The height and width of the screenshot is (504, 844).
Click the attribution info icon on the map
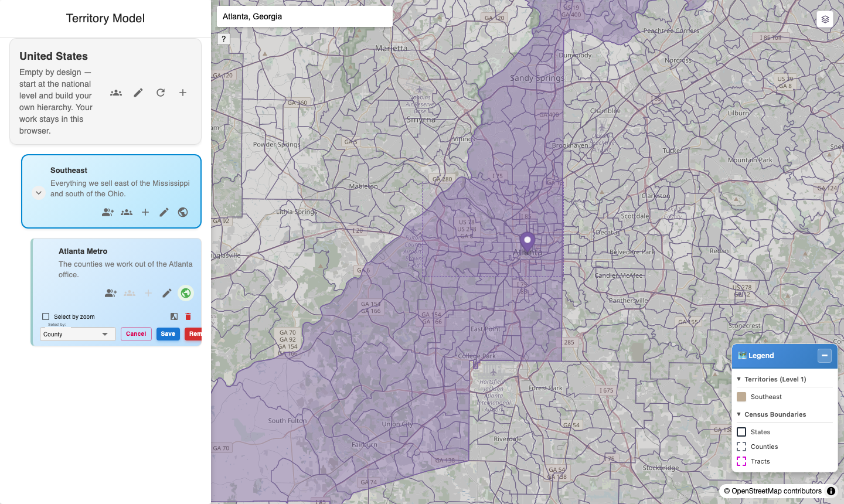coord(831,491)
